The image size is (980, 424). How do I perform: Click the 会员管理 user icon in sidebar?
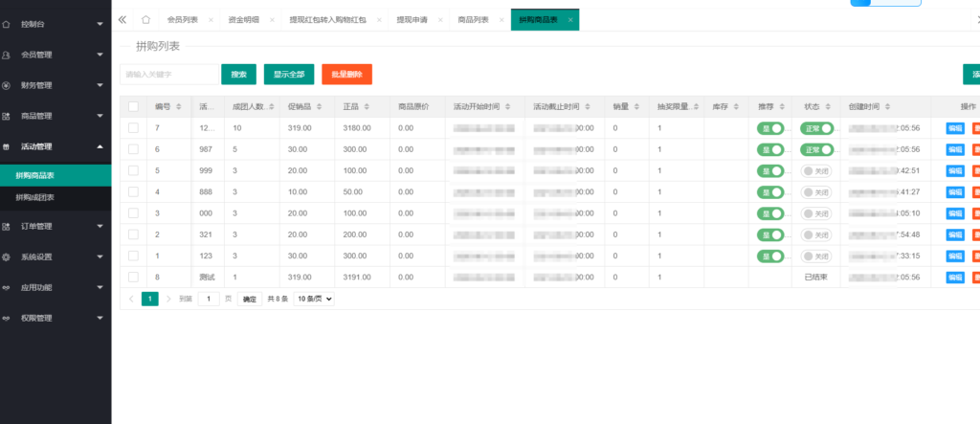coord(7,55)
